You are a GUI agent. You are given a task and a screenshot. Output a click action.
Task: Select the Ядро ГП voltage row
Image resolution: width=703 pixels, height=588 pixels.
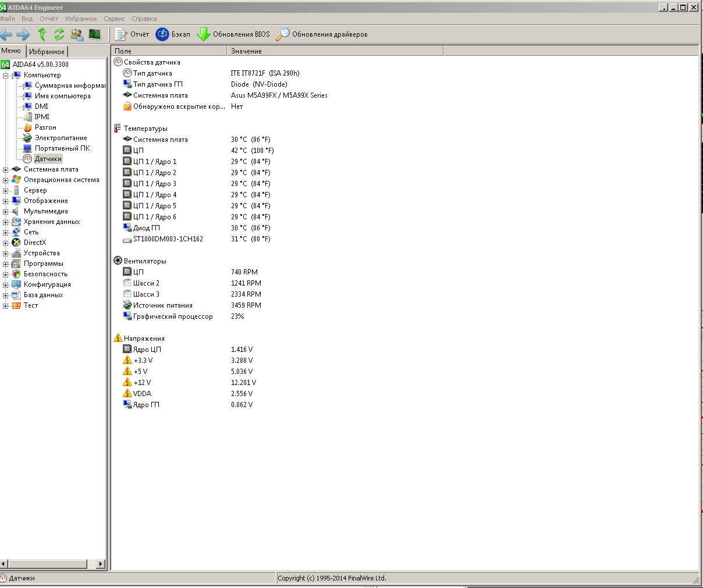pos(404,405)
